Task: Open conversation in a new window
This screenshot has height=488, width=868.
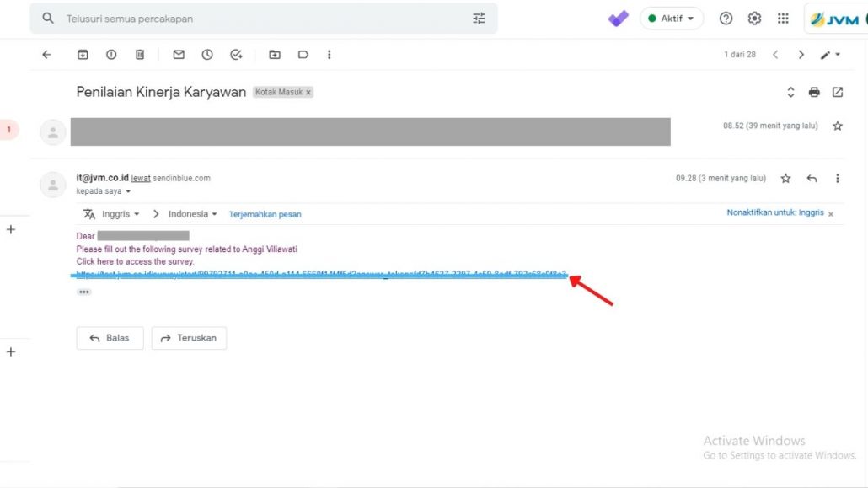Action: (x=838, y=92)
